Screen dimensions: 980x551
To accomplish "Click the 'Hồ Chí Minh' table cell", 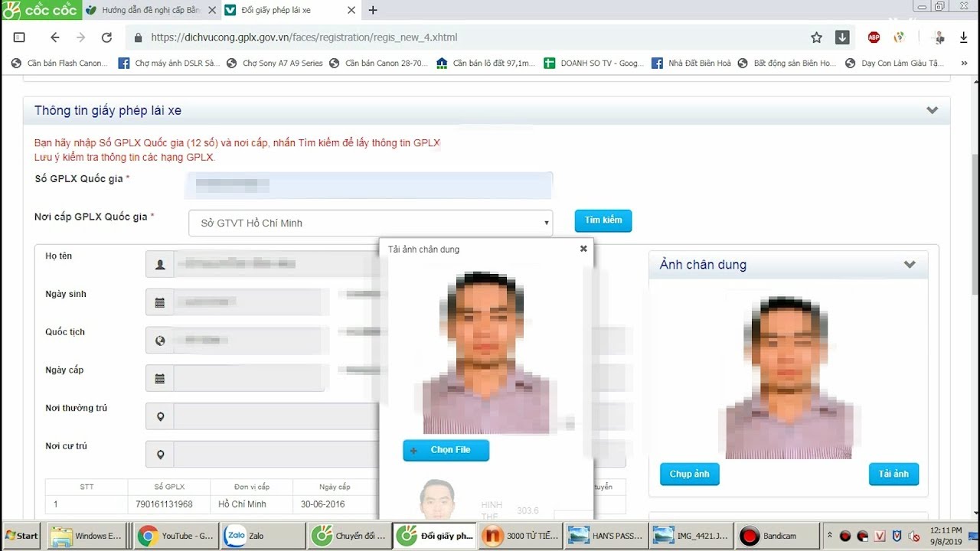I will [x=252, y=504].
